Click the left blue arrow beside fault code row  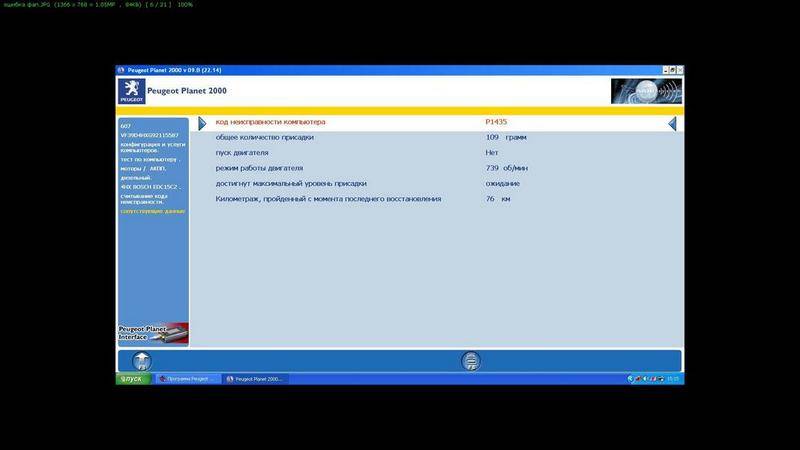[201, 123]
